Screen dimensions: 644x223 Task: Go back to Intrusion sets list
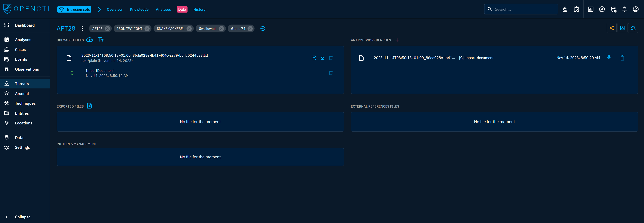click(x=74, y=10)
